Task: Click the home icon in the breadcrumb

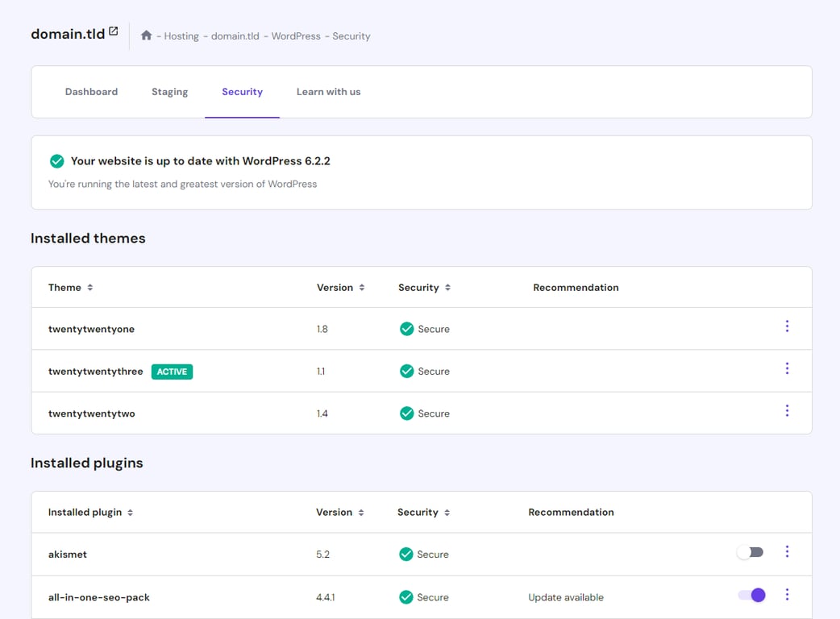Action: point(146,35)
